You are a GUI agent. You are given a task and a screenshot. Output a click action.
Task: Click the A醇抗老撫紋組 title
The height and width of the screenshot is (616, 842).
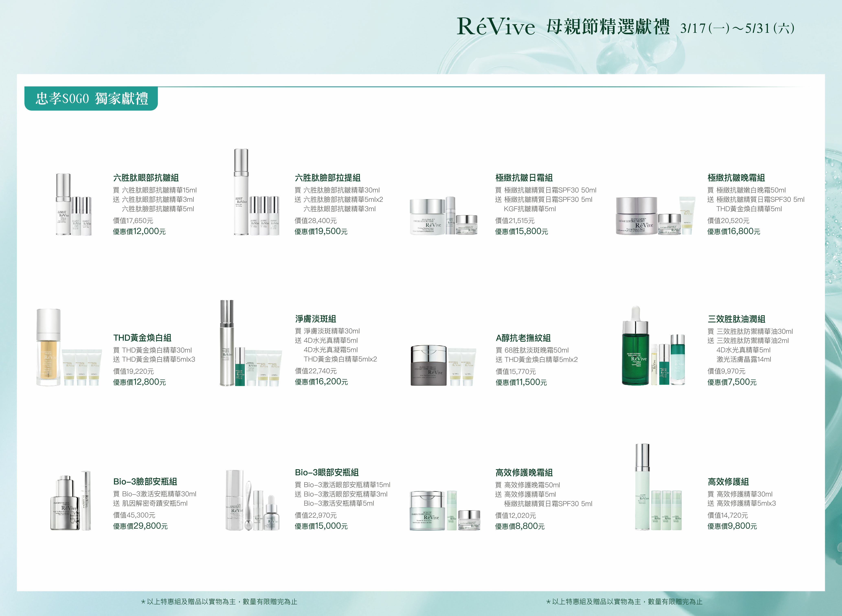point(523,338)
